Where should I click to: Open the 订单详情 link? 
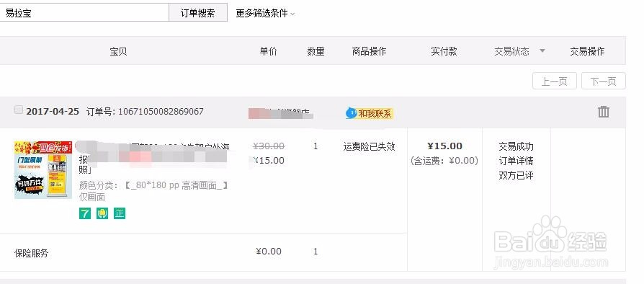(516, 161)
